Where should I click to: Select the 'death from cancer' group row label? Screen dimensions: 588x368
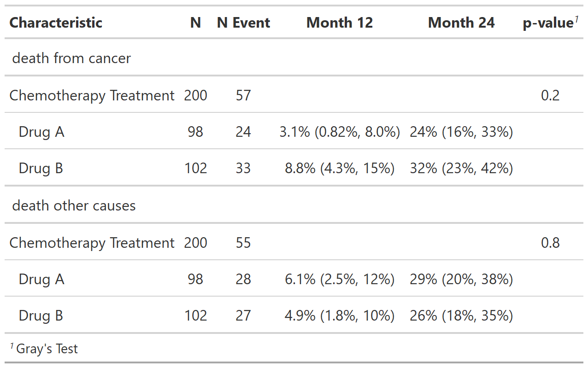pyautogui.click(x=71, y=58)
